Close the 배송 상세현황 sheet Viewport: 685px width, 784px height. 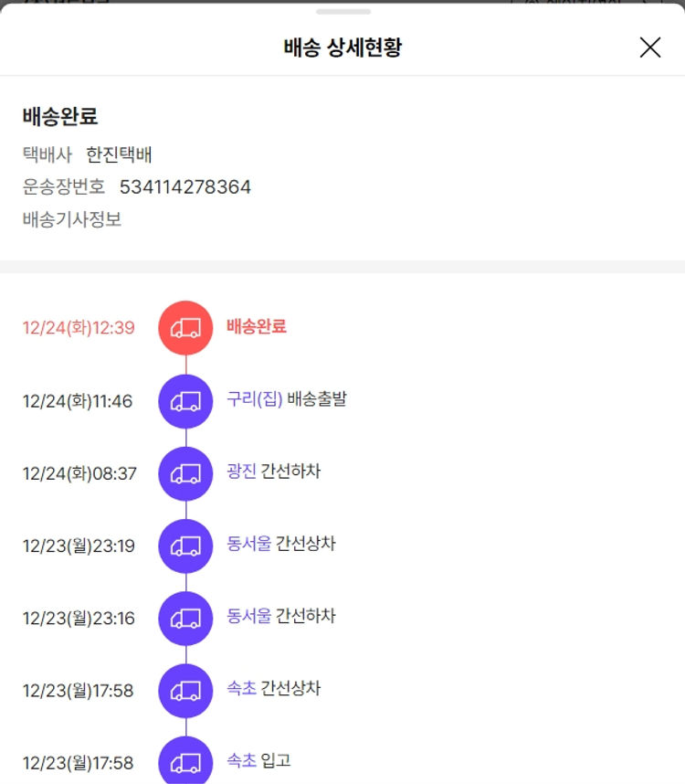650,48
